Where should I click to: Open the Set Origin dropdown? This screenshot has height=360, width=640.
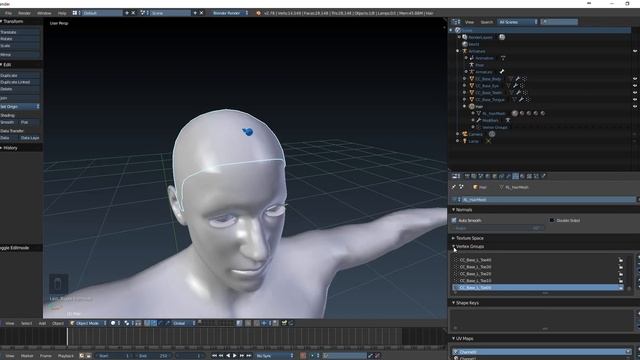20,107
